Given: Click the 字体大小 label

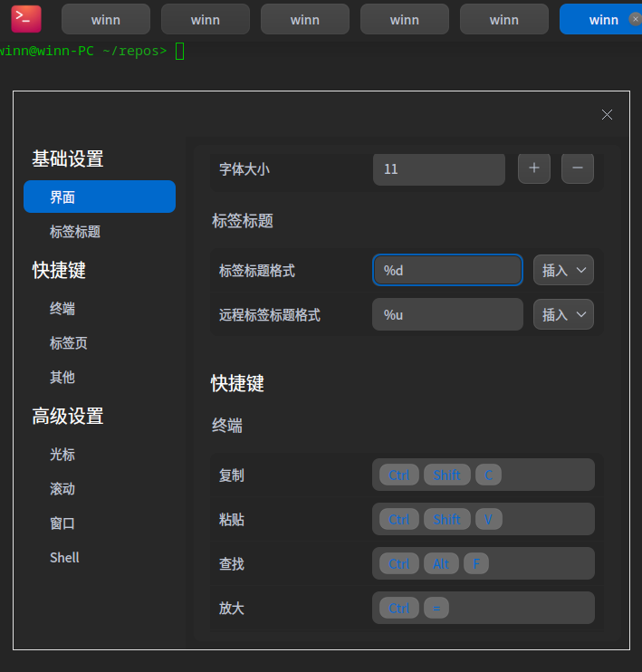Looking at the screenshot, I should coord(244,168).
